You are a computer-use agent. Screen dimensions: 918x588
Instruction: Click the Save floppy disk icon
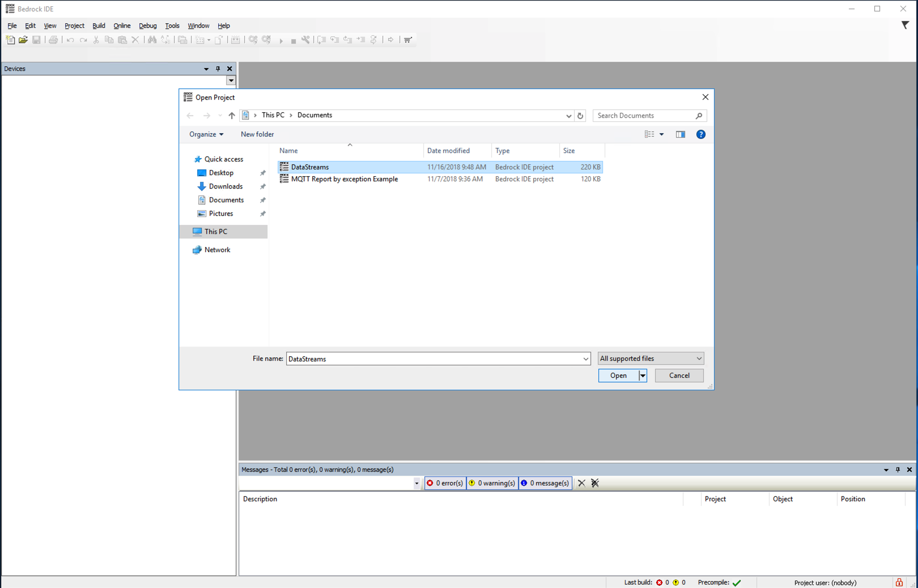[x=36, y=40]
